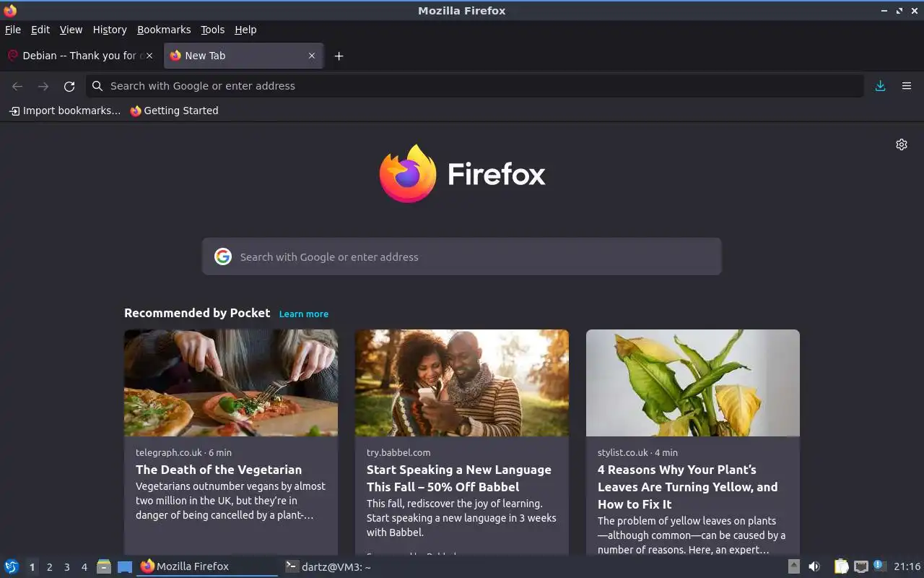Open the Getting Started bookmark
The image size is (924, 578).
pyautogui.click(x=174, y=111)
